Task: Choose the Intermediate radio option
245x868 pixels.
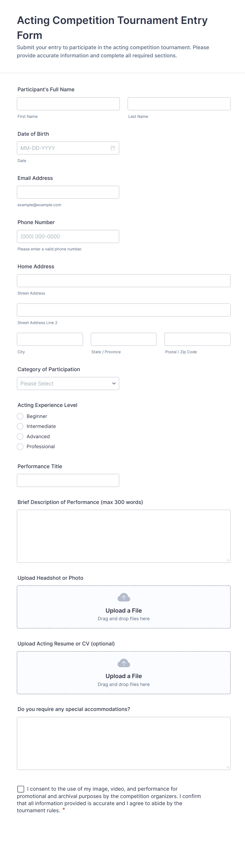Action: (x=20, y=426)
